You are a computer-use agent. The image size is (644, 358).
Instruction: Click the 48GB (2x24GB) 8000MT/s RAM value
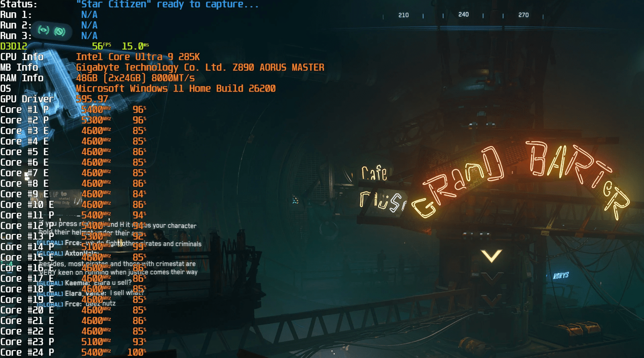(135, 78)
